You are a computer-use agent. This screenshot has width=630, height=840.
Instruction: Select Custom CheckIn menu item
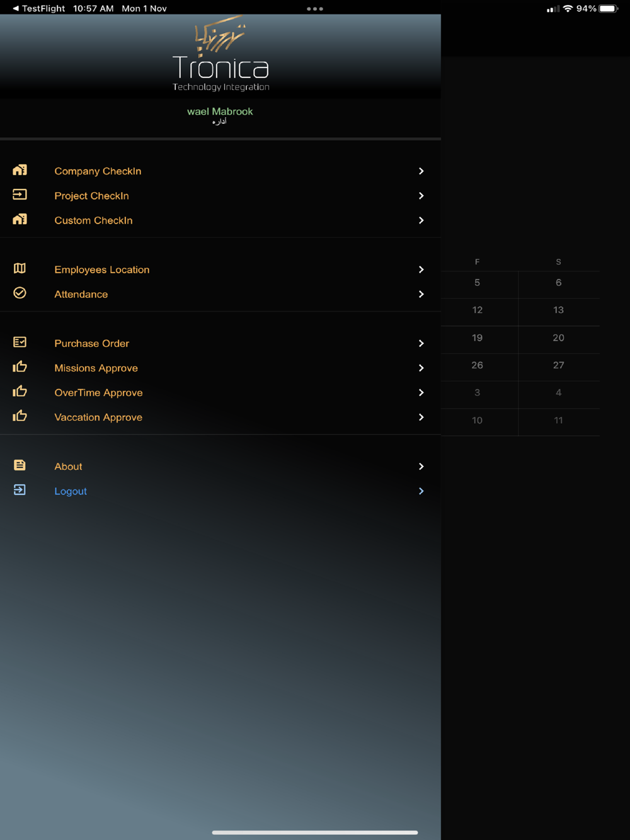[x=220, y=220]
